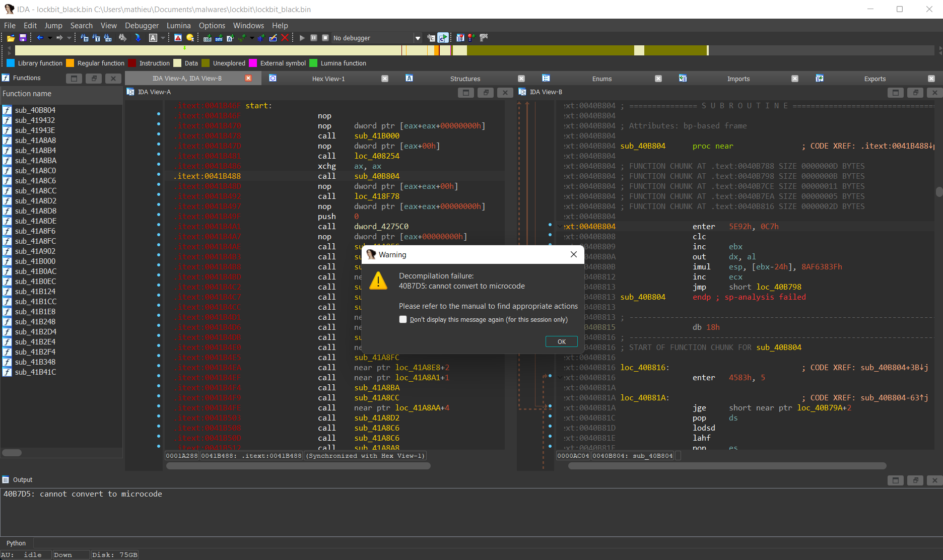The height and width of the screenshot is (560, 943).
Task: Click the Python console button
Action: pos(16,543)
